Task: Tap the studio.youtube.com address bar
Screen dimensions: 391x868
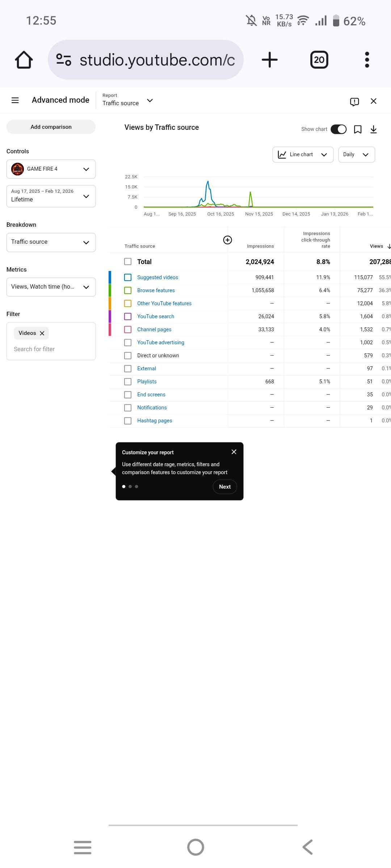Action: pyautogui.click(x=146, y=60)
